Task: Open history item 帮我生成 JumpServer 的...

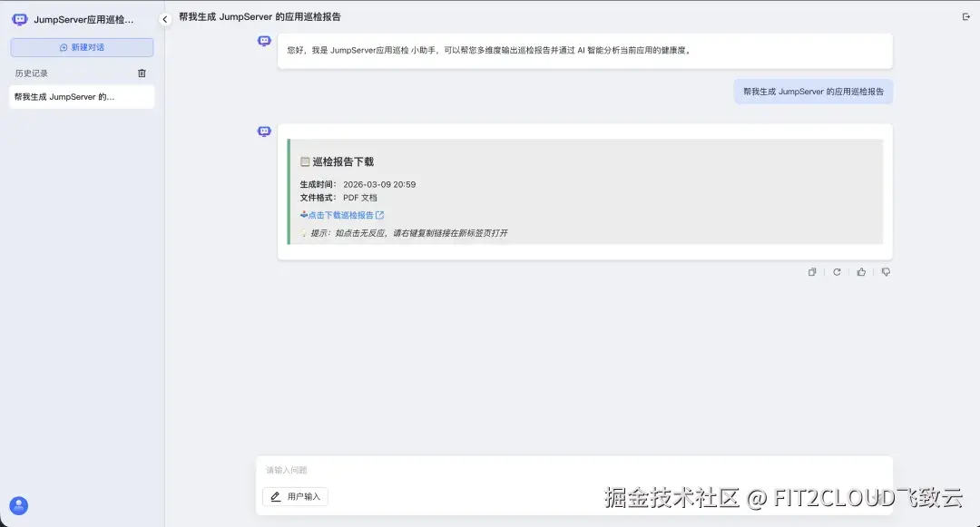Action: coord(82,97)
